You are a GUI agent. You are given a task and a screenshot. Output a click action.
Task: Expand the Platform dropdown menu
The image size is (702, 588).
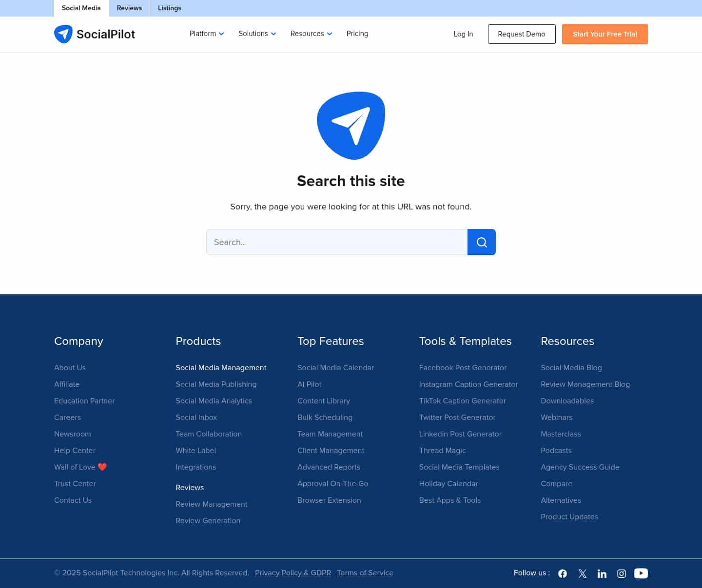(x=206, y=34)
